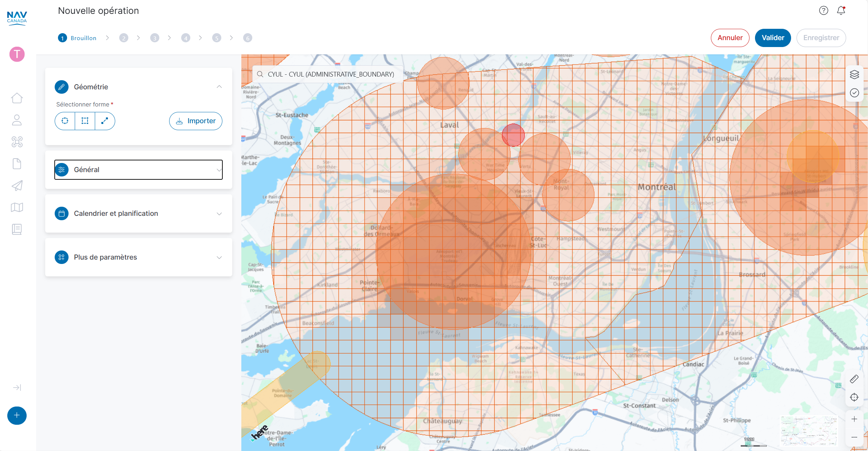
Task: Expand Plus de paramètres chevron
Action: coord(219,257)
